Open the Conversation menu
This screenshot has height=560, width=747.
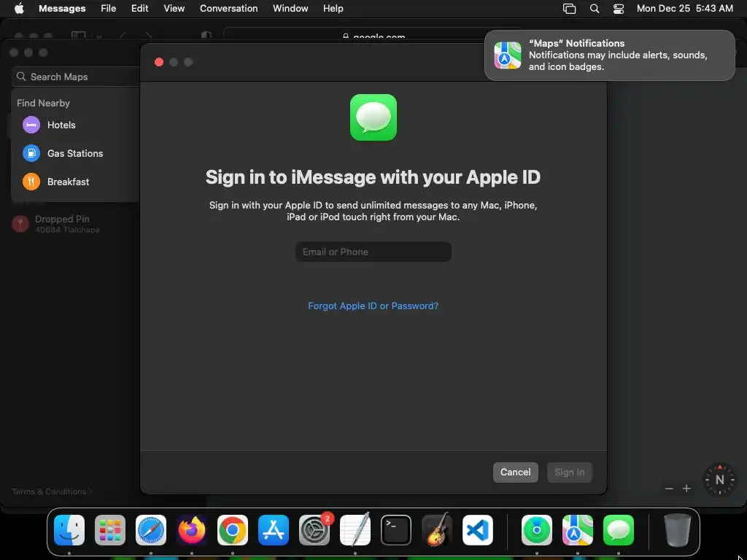click(228, 9)
